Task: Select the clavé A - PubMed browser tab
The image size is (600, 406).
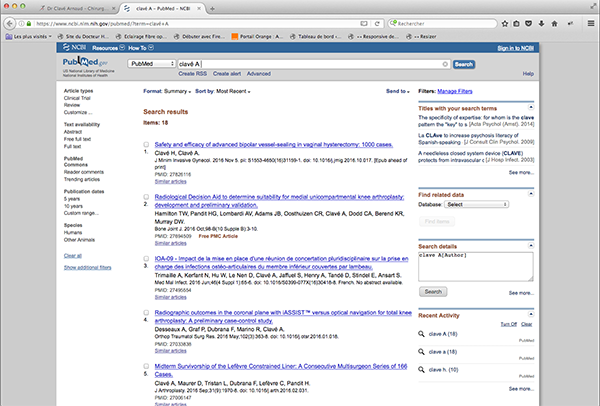Action: click(163, 8)
